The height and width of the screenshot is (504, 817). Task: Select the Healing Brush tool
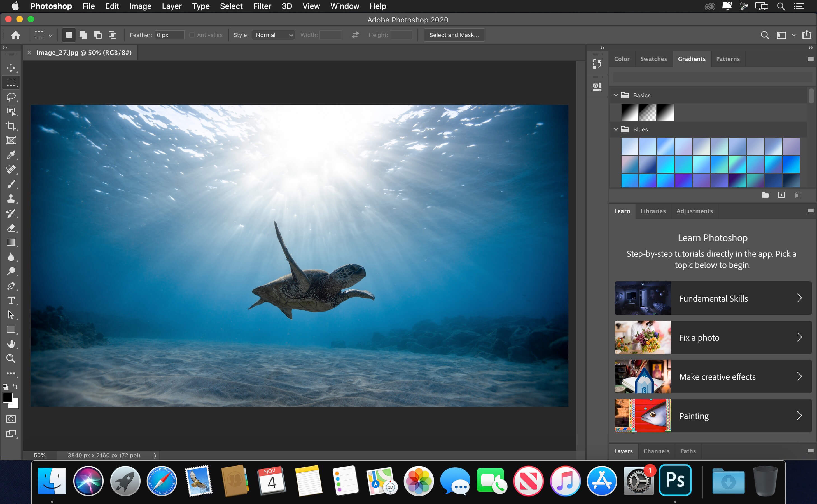11,169
